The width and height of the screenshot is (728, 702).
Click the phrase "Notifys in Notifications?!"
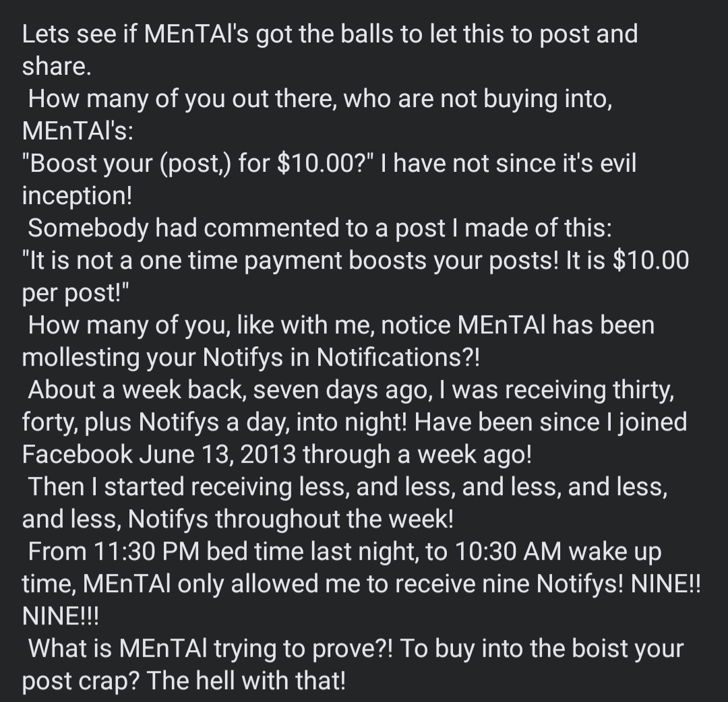point(341,357)
